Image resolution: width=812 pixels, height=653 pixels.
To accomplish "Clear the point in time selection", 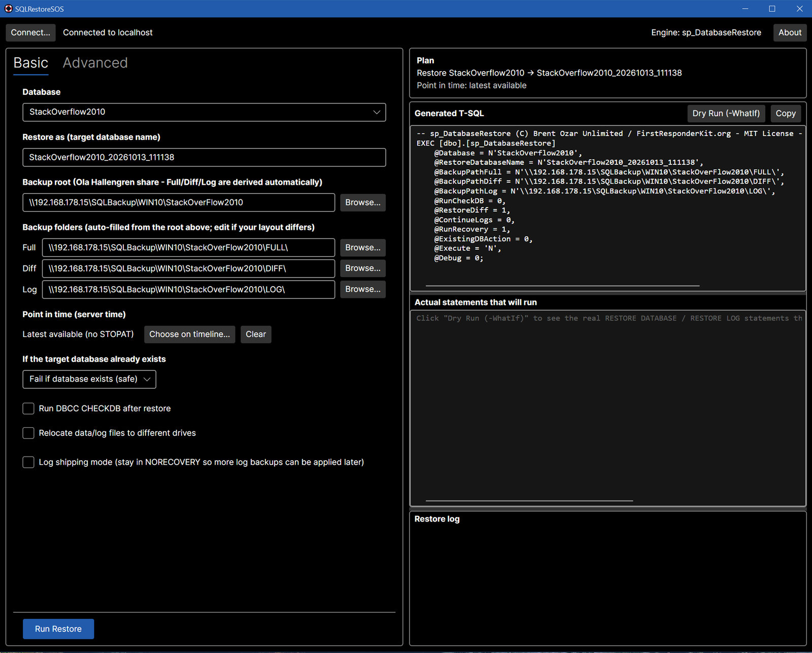I will tap(256, 334).
